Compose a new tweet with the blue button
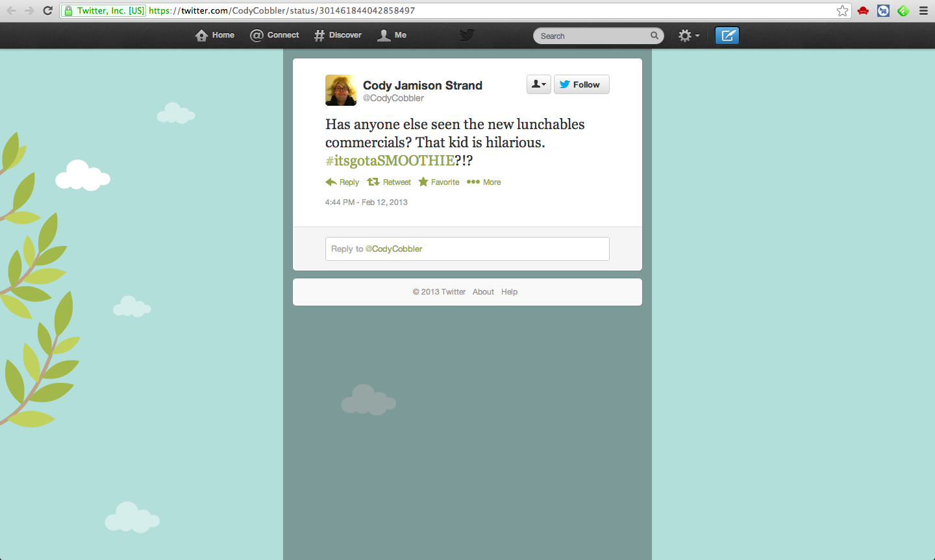Image resolution: width=935 pixels, height=560 pixels. click(727, 36)
